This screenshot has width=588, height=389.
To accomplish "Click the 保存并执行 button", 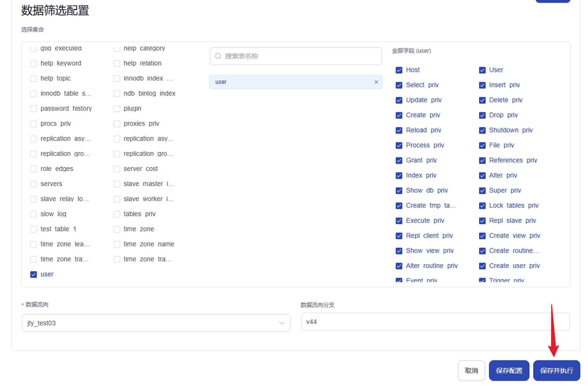I will click(556, 371).
